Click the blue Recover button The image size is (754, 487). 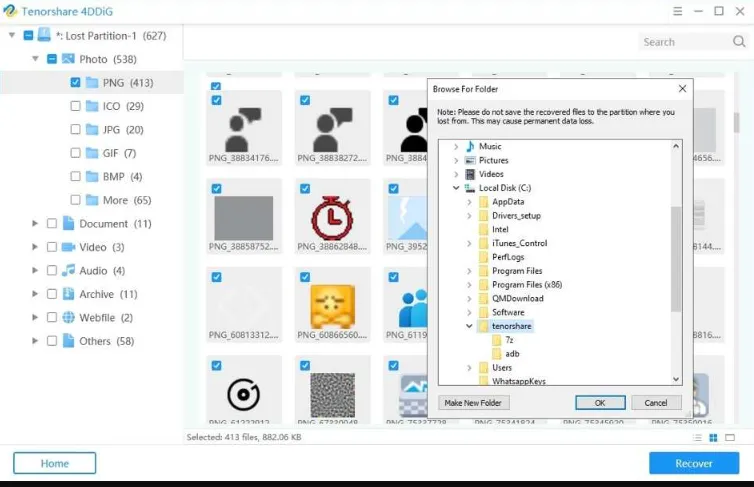pyautogui.click(x=694, y=463)
